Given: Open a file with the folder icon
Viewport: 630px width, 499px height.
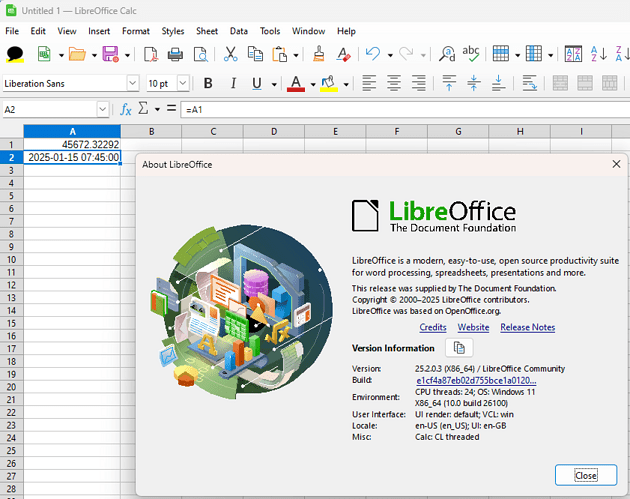Looking at the screenshot, I should [x=77, y=54].
